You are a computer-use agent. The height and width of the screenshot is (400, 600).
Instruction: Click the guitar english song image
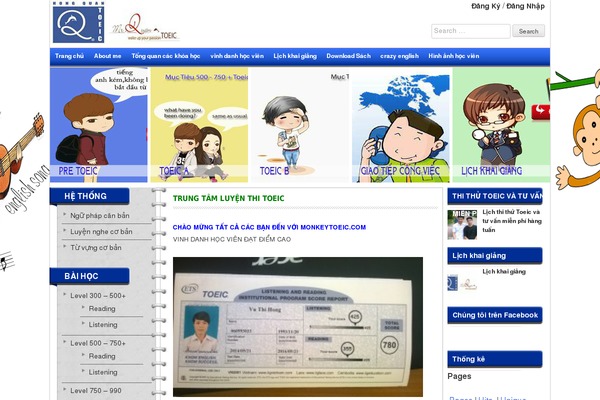(23, 165)
